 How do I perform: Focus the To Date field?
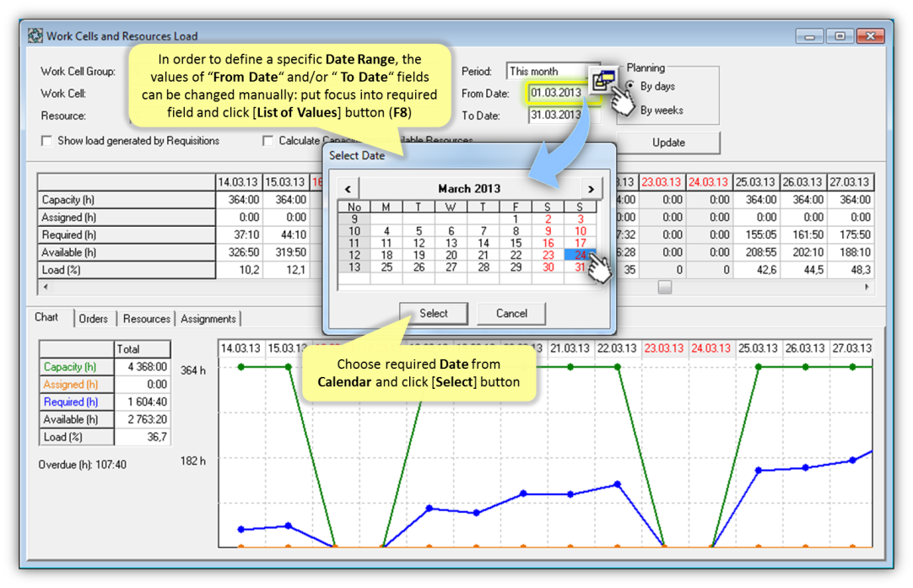pos(555,116)
